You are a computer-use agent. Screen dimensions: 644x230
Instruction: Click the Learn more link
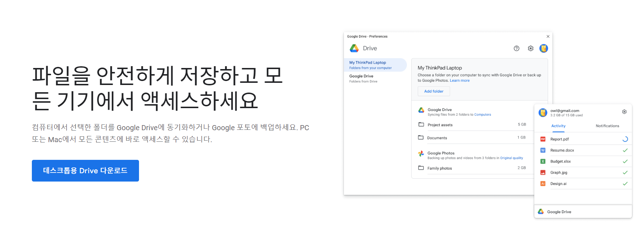[x=460, y=81]
